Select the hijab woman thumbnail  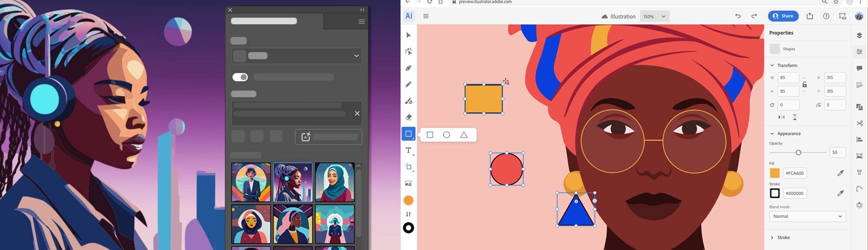(335, 182)
